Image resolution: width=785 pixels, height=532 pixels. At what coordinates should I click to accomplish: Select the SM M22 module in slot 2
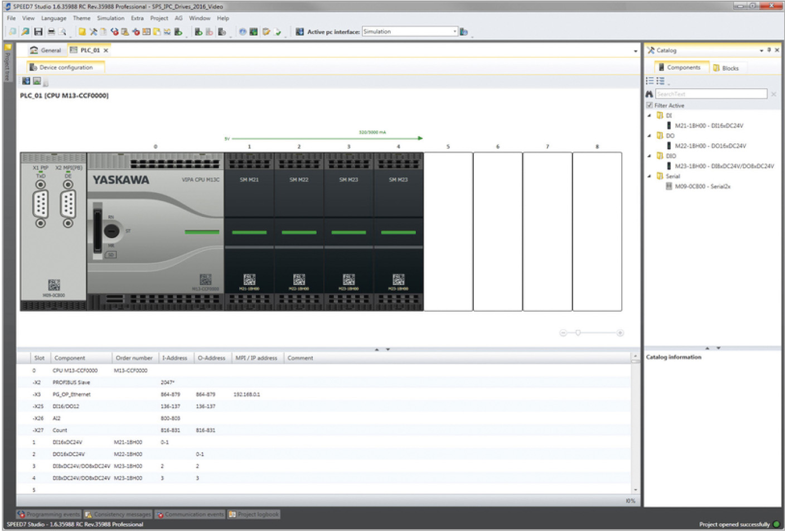tap(299, 231)
